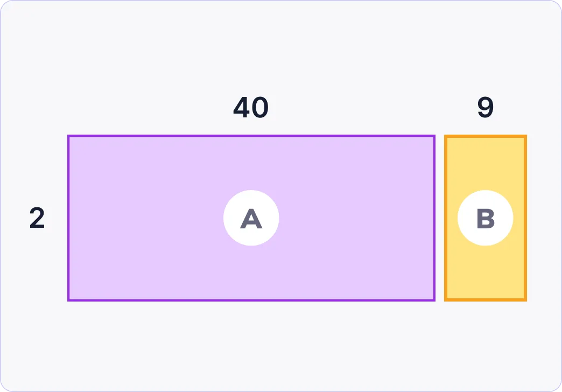Click the right edge of the purple rectangle
Image resolution: width=562 pixels, height=392 pixels.
point(434,218)
